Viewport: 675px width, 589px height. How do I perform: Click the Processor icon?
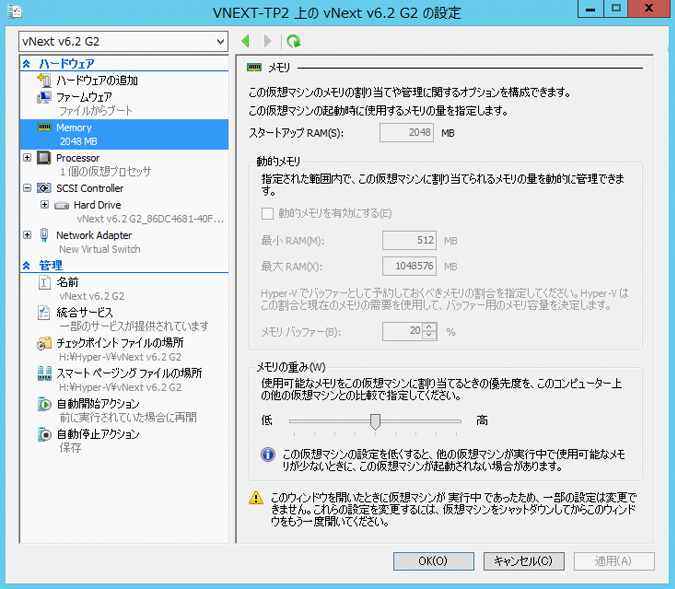click(44, 158)
